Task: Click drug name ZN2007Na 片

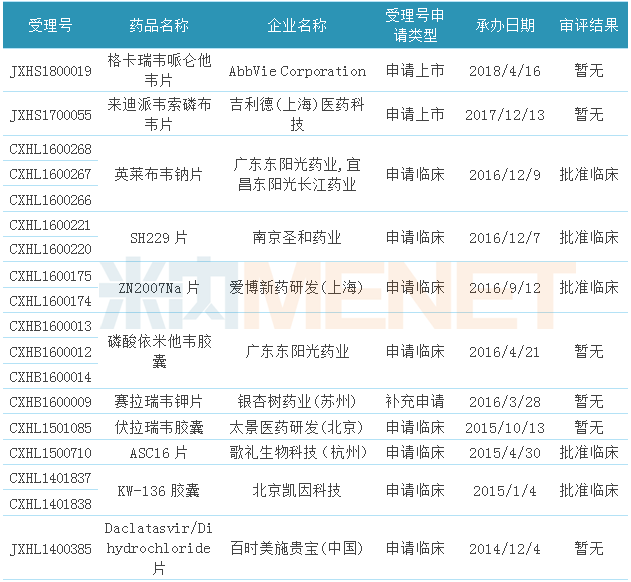Action: pos(159,288)
